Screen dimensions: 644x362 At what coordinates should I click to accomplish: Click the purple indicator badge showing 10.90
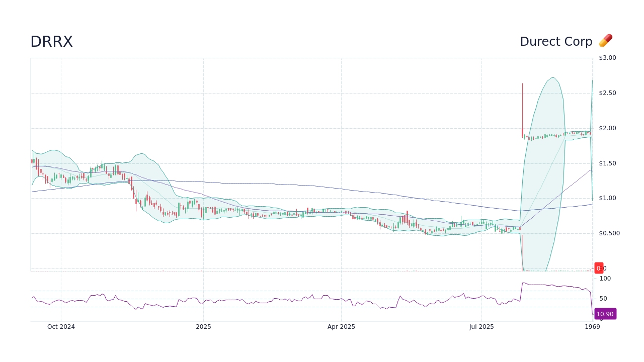pos(605,314)
